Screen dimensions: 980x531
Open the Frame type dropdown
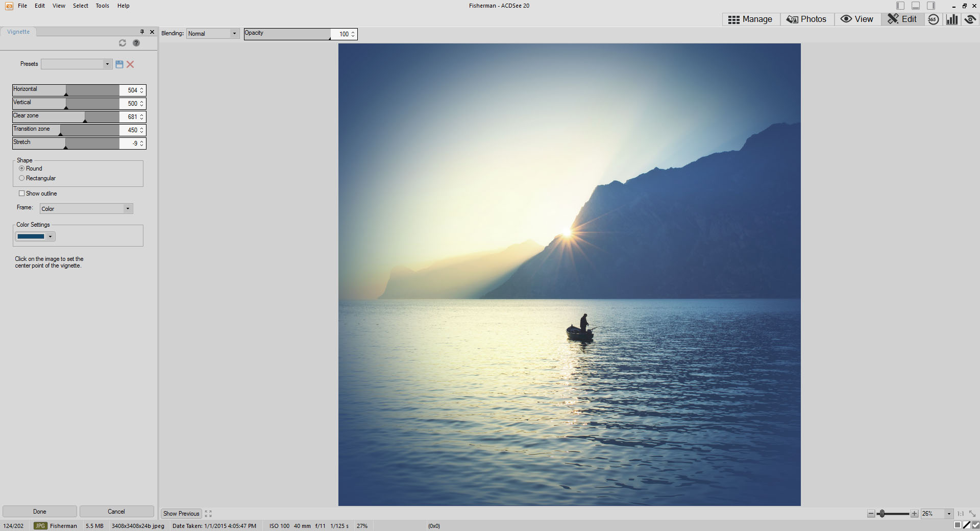click(x=128, y=209)
